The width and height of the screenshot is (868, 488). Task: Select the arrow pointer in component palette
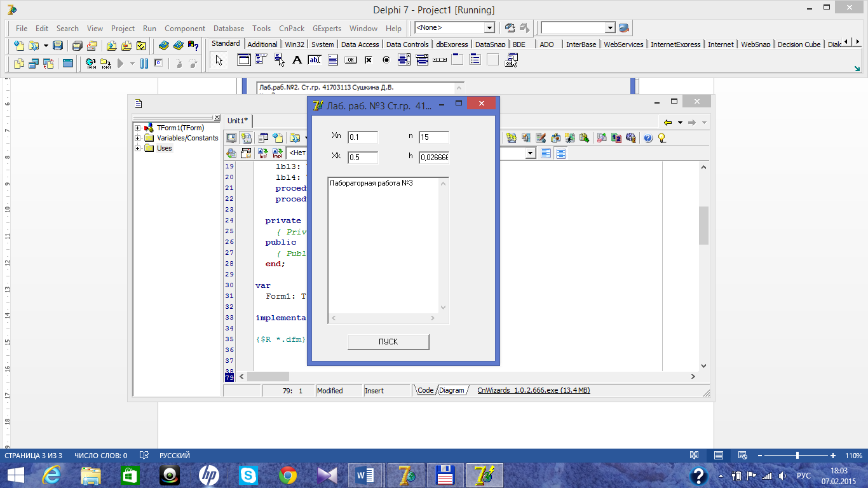click(x=219, y=60)
